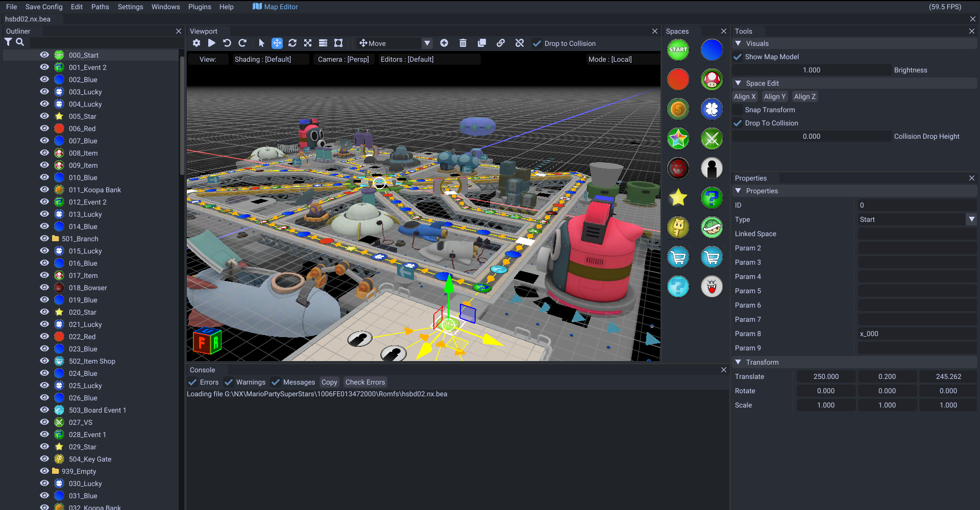
Task: Disable Drop to Collision in the Viewport toolbar
Action: click(x=537, y=43)
